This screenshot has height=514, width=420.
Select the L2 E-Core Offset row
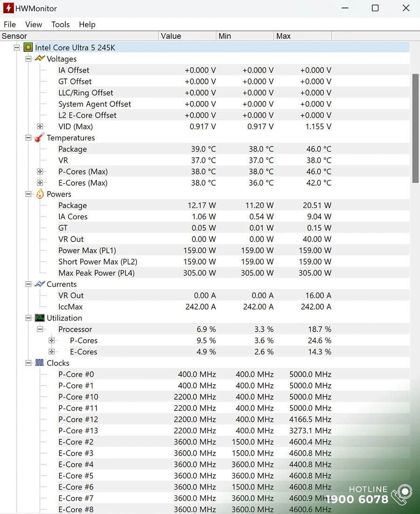[x=233, y=115]
